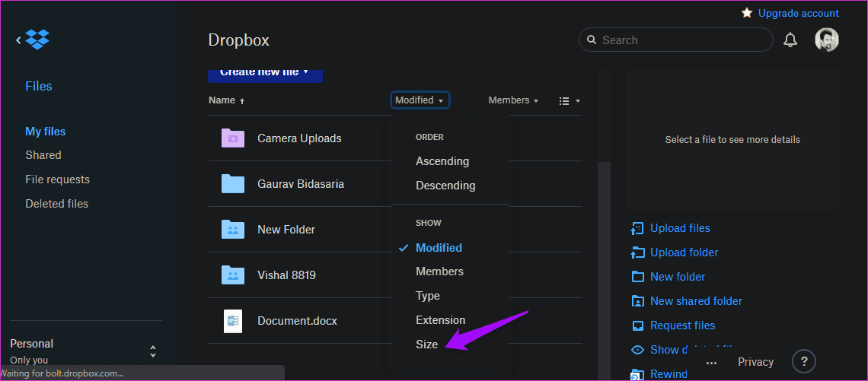Screen dimensions: 868x381
Task: Click the Upload files icon
Action: 638,228
